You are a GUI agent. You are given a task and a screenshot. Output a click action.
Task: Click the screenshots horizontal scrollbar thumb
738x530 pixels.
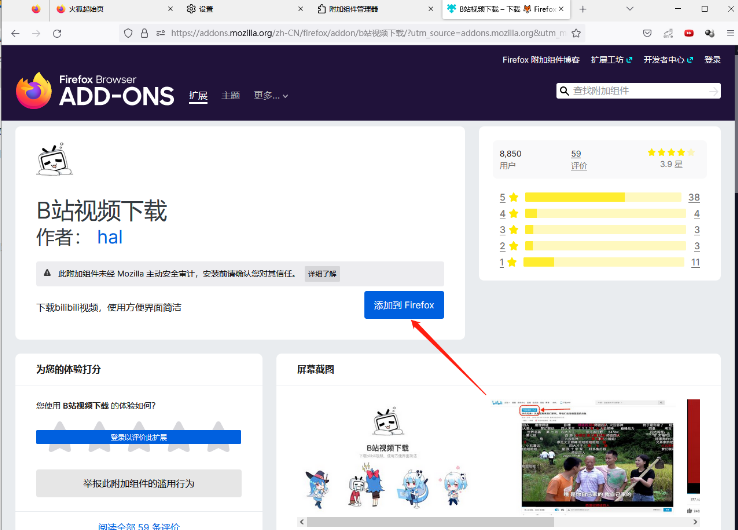click(x=430, y=522)
